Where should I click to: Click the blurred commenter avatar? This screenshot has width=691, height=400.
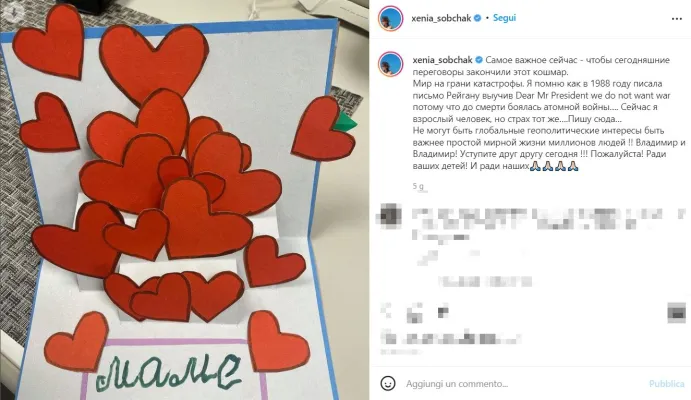(x=390, y=216)
